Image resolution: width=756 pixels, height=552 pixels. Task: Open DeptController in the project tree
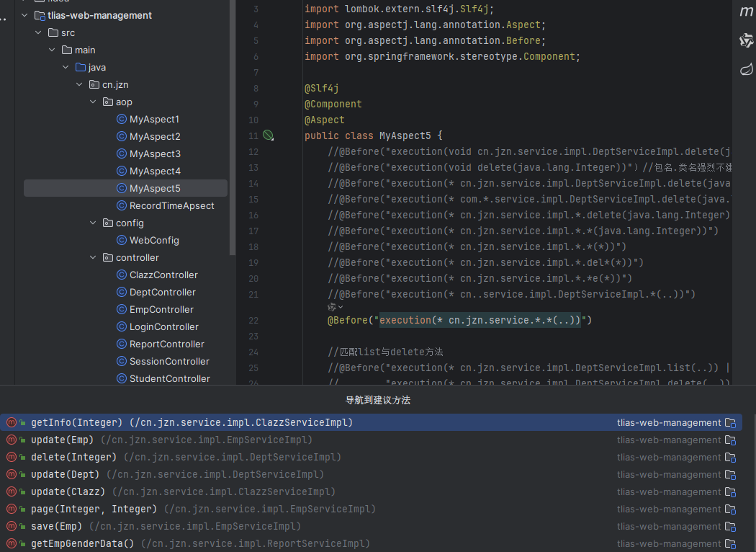coord(163,293)
